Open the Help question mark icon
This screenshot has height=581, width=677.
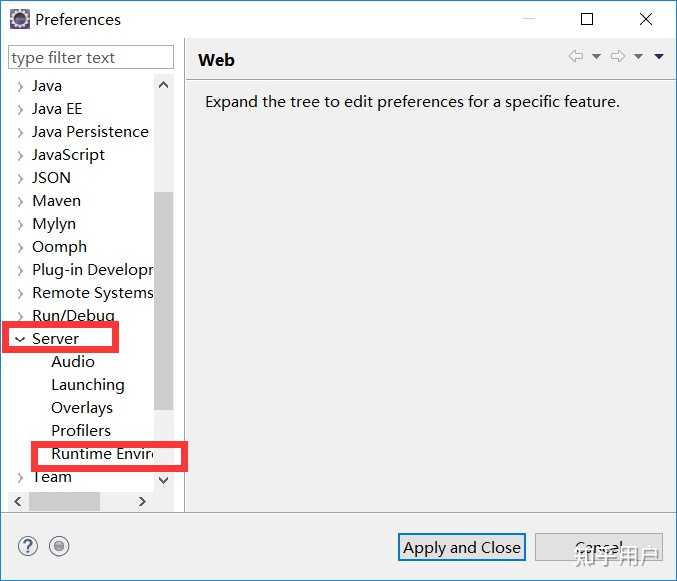click(x=28, y=546)
